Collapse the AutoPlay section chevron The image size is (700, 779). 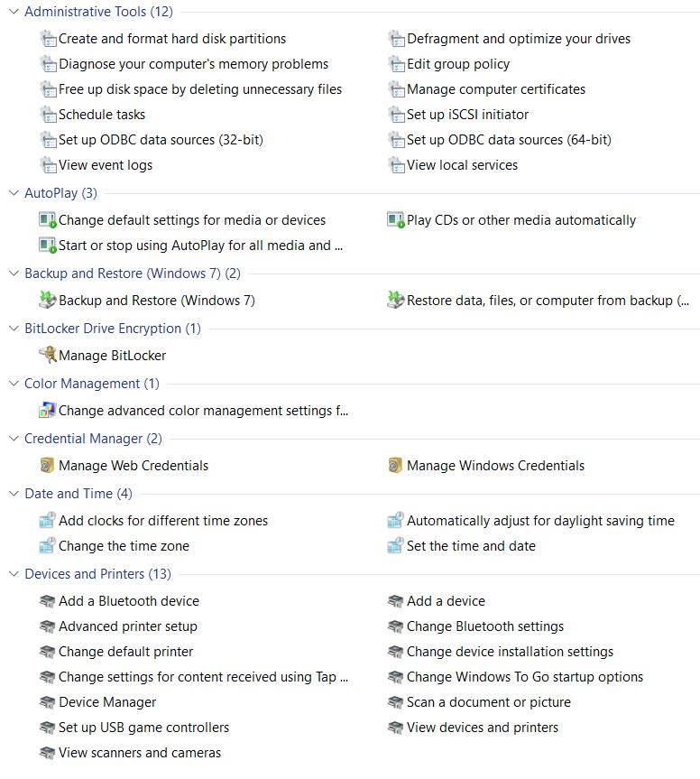[x=14, y=192]
